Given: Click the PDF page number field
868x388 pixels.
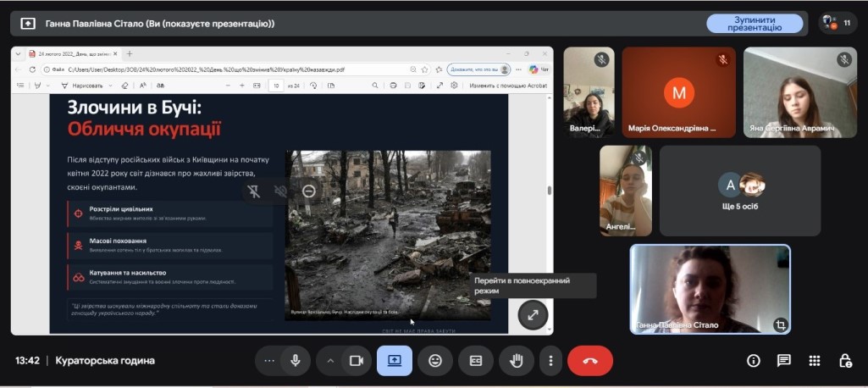Looking at the screenshot, I should tap(276, 86).
